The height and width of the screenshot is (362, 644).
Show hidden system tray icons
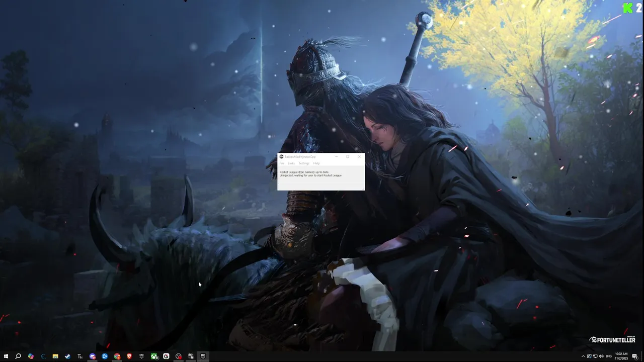click(583, 356)
